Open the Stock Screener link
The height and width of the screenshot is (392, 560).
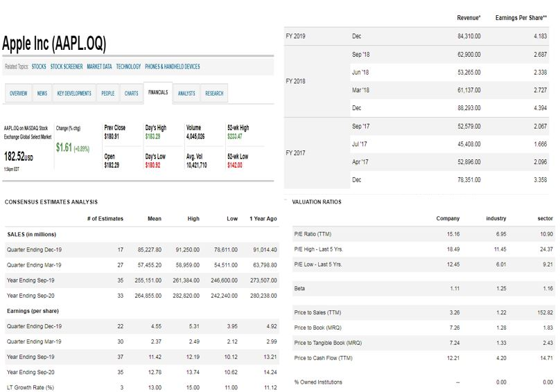67,66
